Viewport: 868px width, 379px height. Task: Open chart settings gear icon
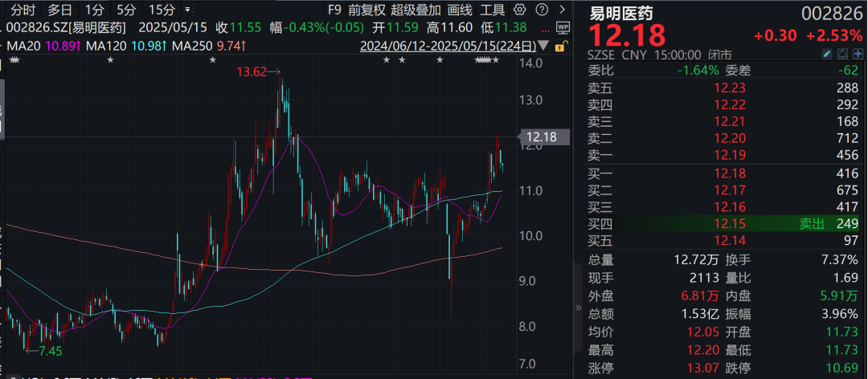pos(519,10)
